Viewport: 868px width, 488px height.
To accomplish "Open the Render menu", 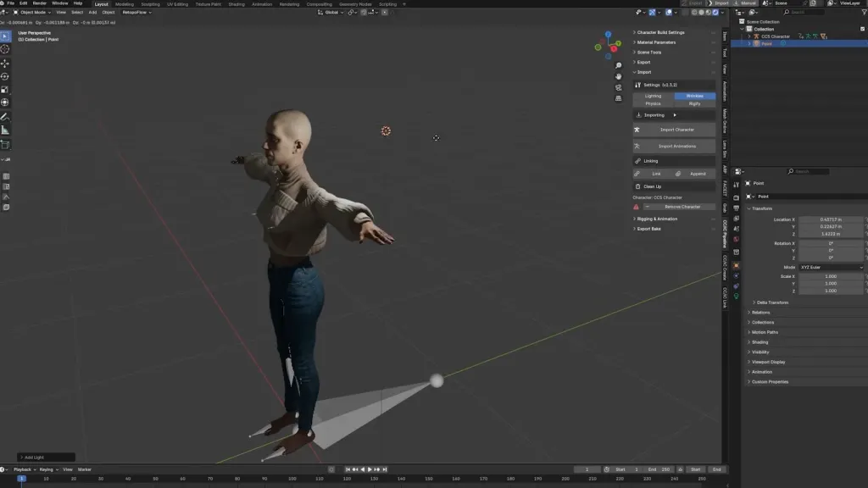I will pyautogui.click(x=40, y=3).
